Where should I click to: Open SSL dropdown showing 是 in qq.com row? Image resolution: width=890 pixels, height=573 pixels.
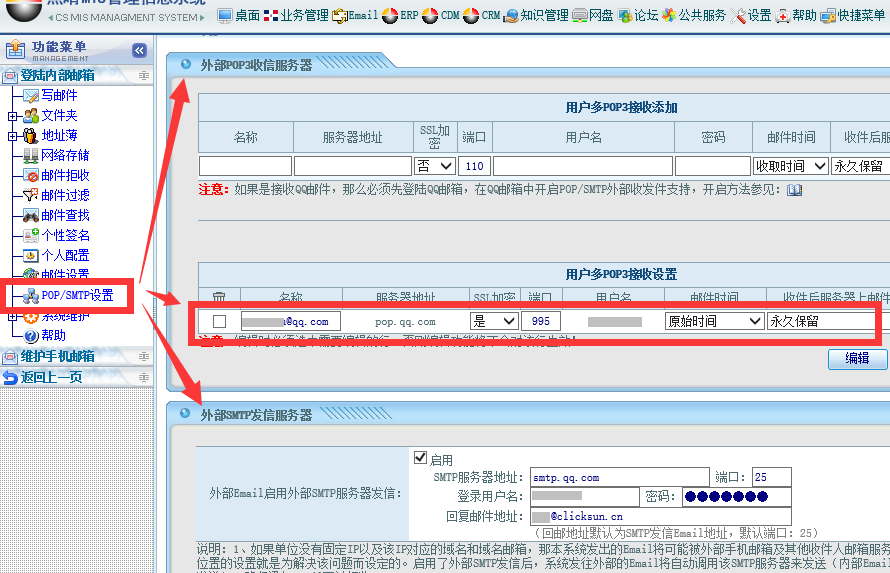(494, 321)
